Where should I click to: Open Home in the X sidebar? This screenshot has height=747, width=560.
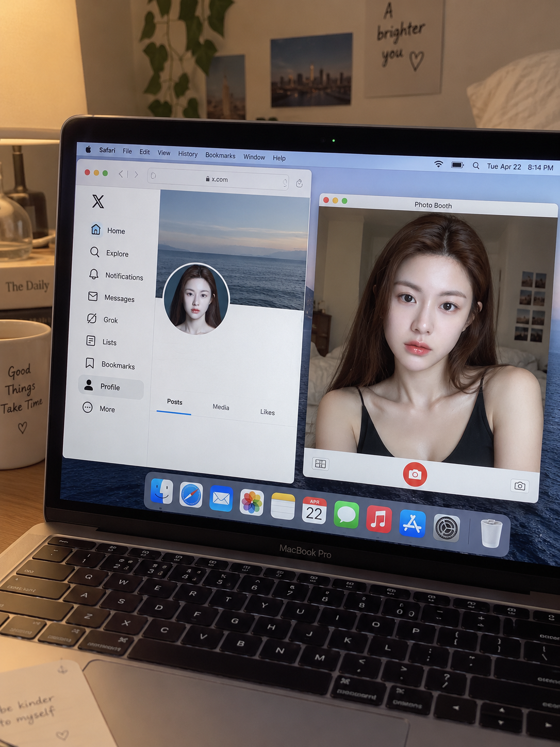tap(108, 230)
